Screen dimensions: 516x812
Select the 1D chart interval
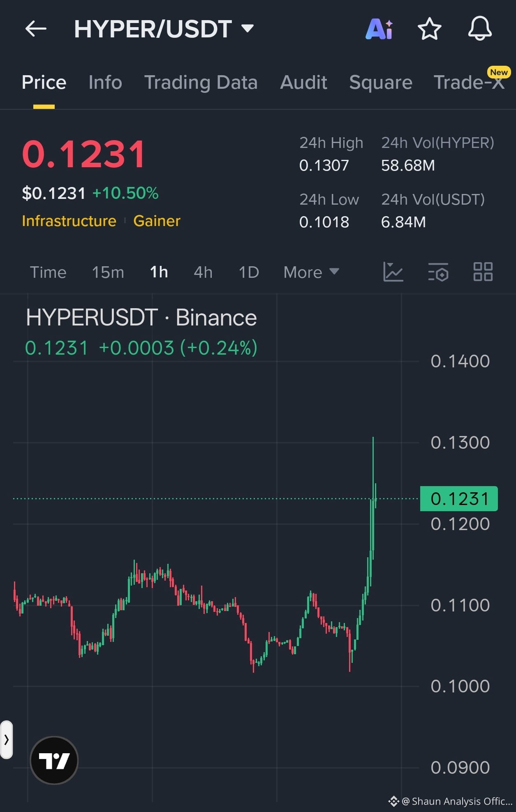click(249, 272)
